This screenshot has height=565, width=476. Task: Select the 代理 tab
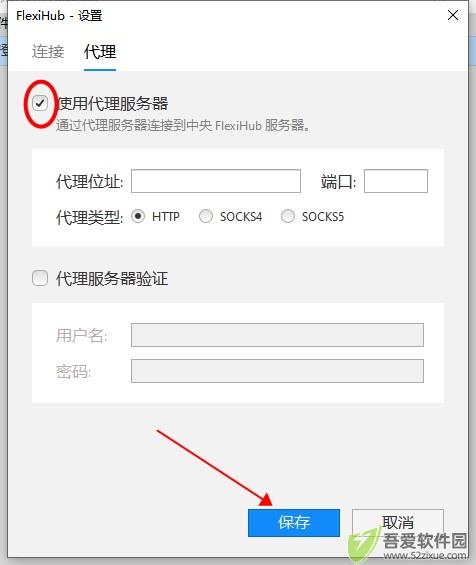coord(100,52)
